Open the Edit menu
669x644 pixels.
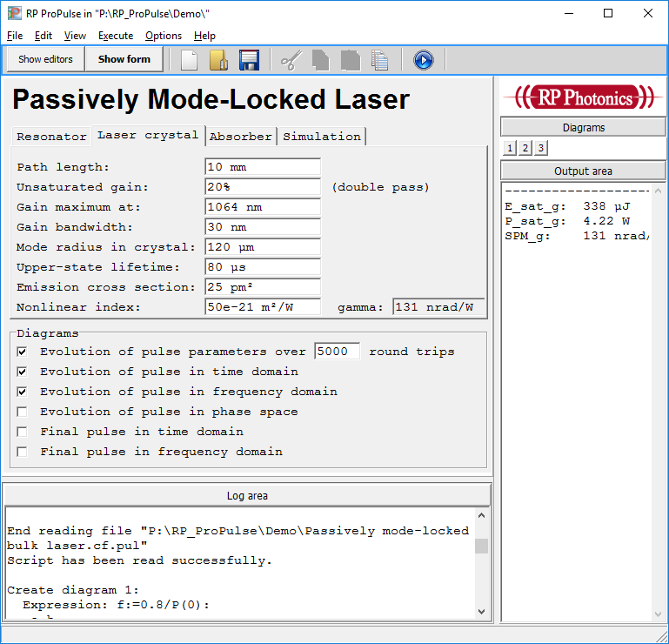point(43,36)
